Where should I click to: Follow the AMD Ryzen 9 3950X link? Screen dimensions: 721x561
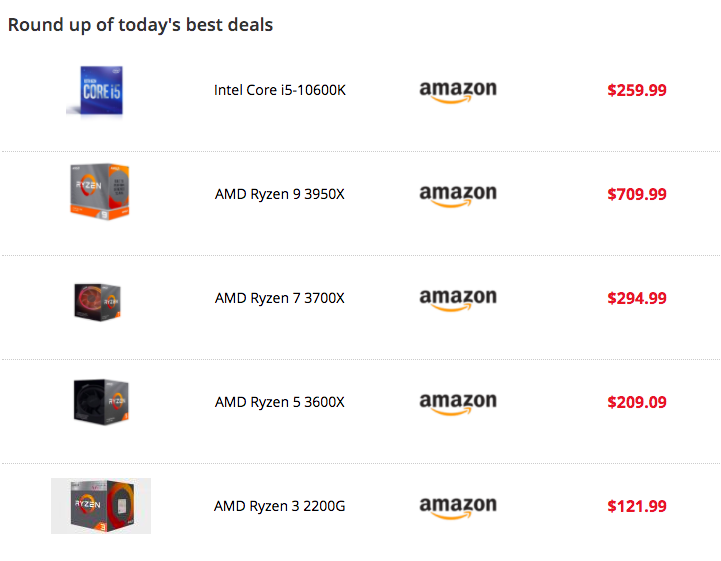coord(280,194)
